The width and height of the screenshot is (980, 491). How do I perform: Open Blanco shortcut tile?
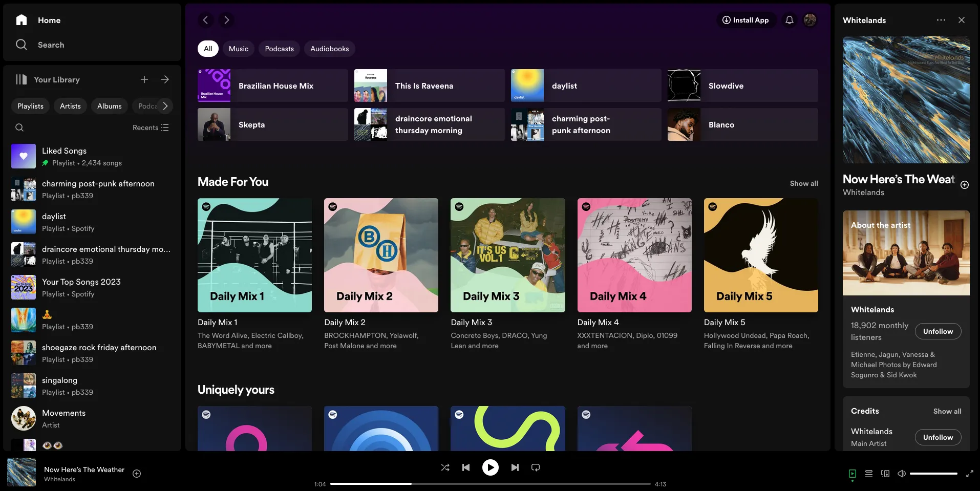743,124
